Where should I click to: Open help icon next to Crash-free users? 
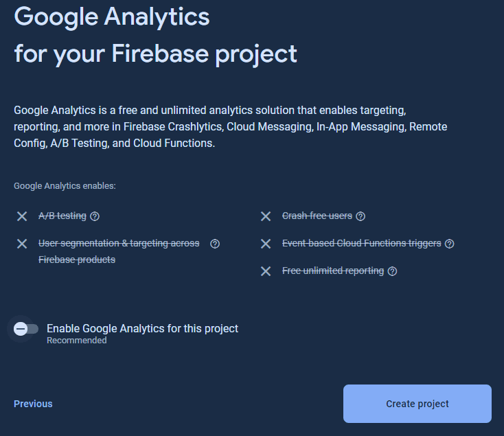[360, 216]
